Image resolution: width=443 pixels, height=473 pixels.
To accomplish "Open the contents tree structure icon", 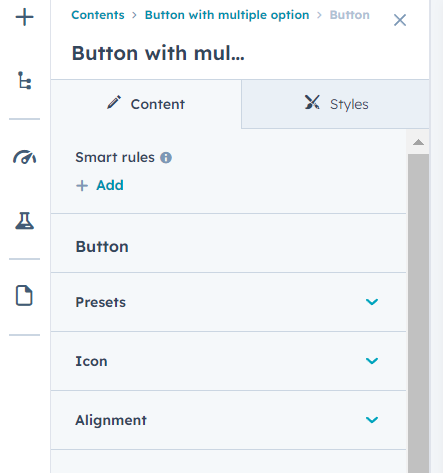I will tap(24, 80).
